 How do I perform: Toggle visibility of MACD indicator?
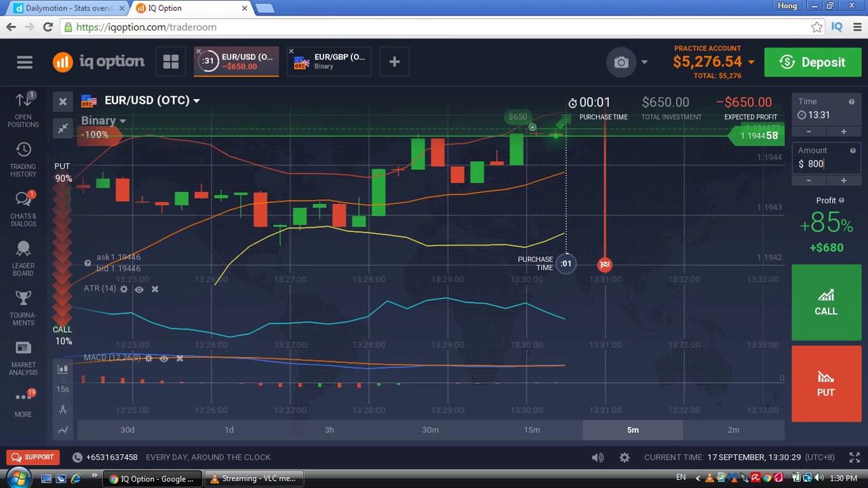click(x=163, y=358)
